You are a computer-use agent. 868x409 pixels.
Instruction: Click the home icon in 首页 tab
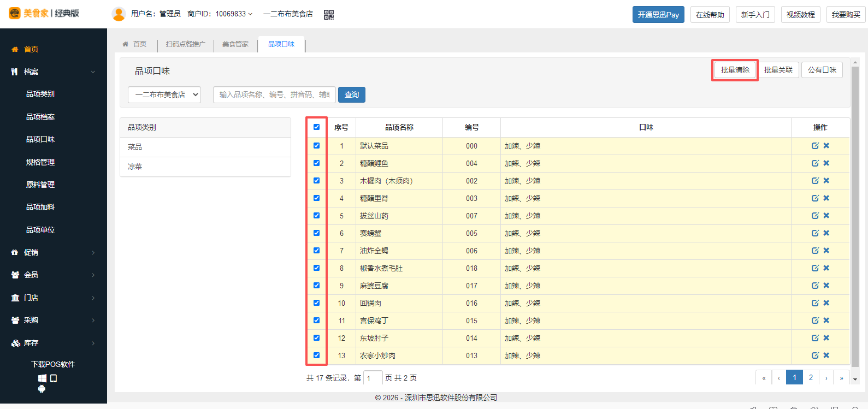click(x=126, y=44)
